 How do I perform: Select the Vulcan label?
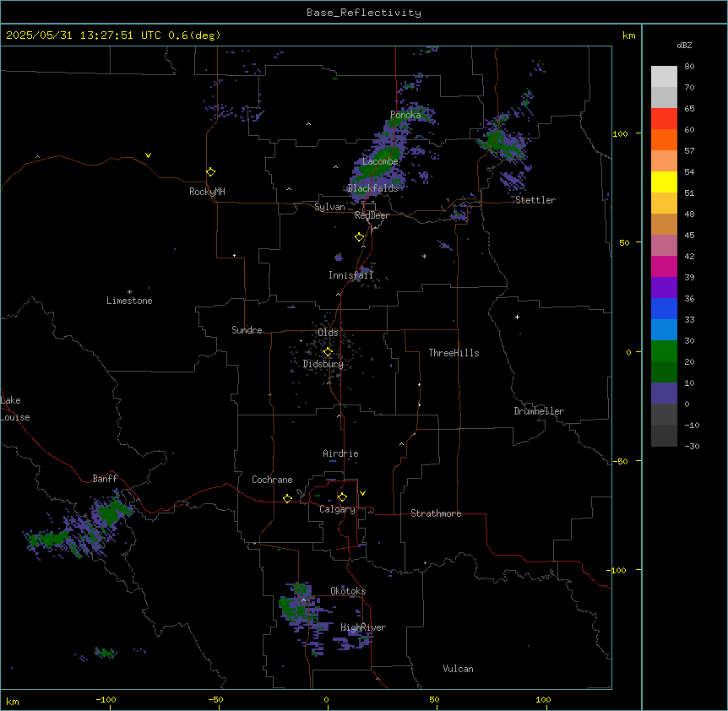coord(459,669)
